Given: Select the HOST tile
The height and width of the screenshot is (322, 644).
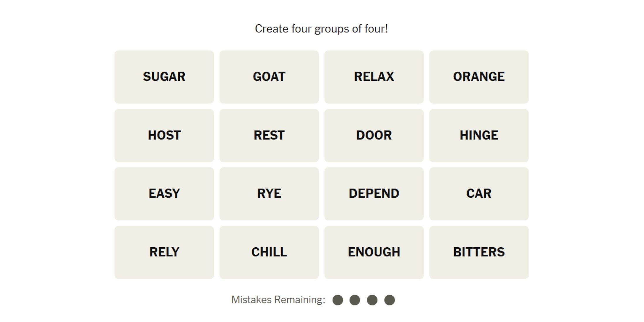Looking at the screenshot, I should [164, 135].
